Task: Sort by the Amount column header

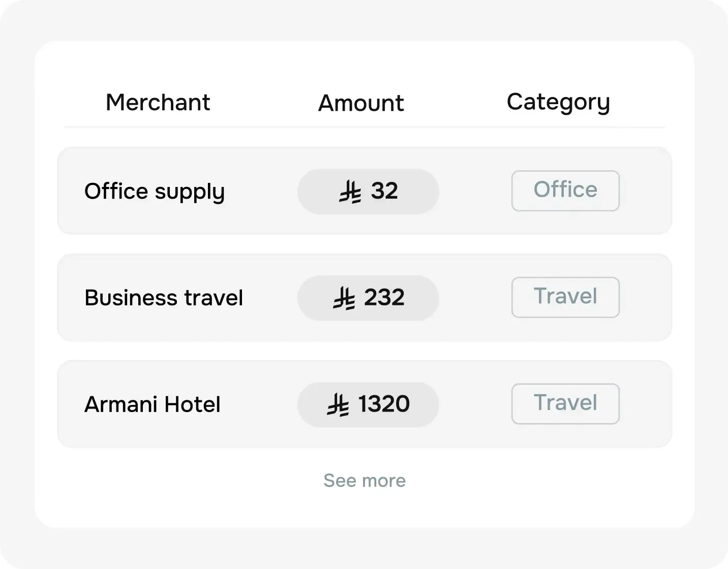Action: click(360, 102)
